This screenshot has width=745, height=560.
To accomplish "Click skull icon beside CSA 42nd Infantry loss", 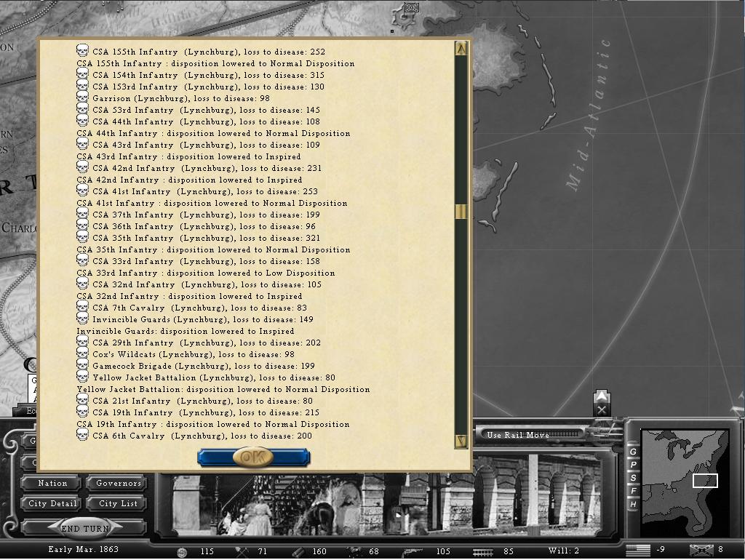I will (82, 167).
